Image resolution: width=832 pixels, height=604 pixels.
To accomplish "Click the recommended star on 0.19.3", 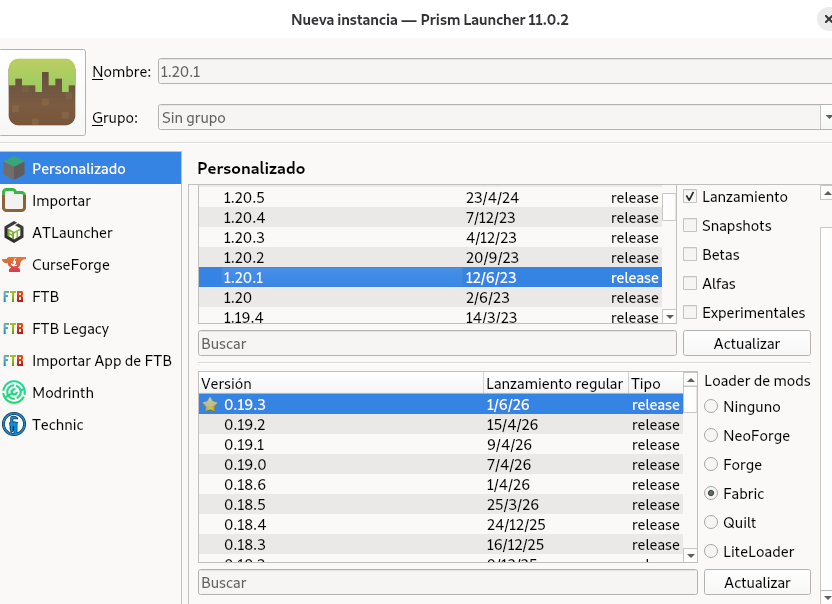I will [210, 404].
